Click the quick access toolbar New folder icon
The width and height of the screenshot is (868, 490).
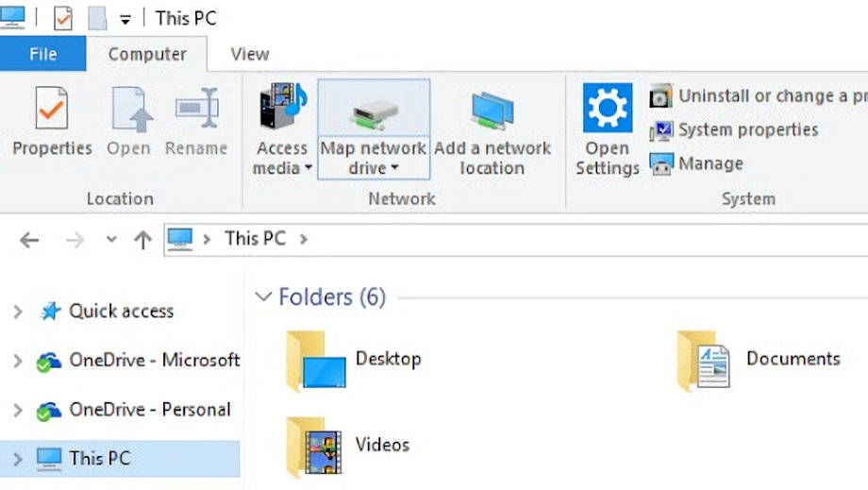pyautogui.click(x=97, y=18)
